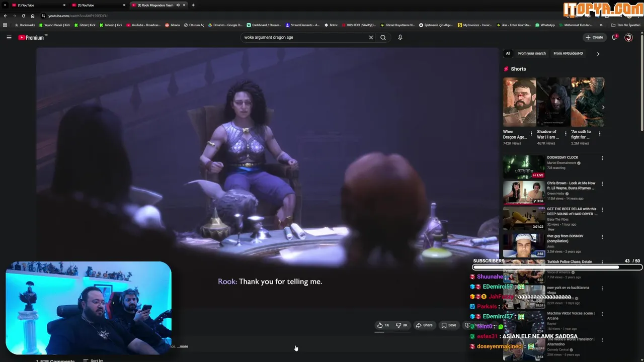The width and height of the screenshot is (644, 362).
Task: Open Shadow of War short thumbnail
Action: click(553, 102)
